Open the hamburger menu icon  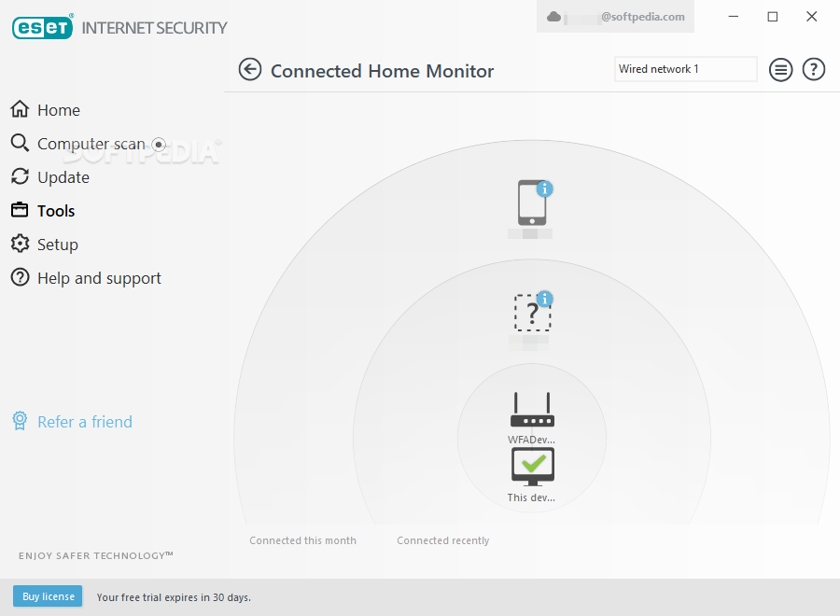click(780, 70)
